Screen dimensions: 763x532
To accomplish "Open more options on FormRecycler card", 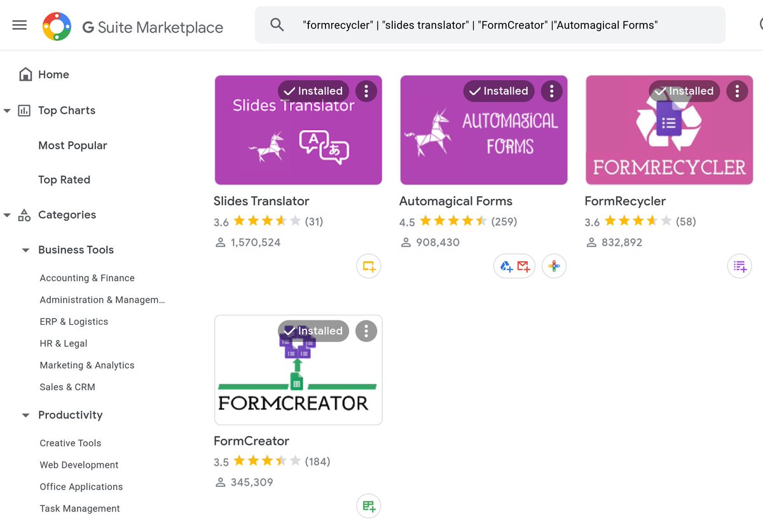I will coord(737,91).
